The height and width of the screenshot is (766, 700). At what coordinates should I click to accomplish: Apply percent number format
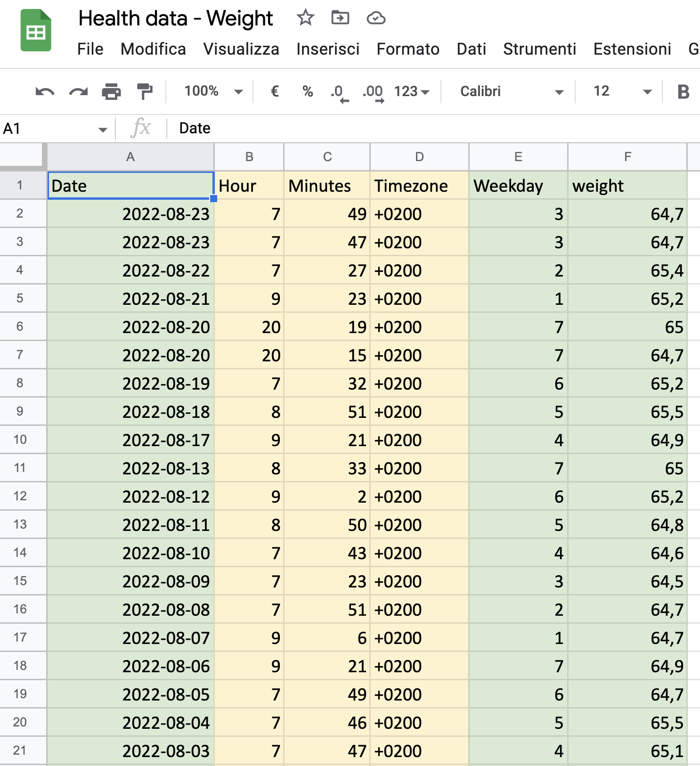pyautogui.click(x=308, y=91)
